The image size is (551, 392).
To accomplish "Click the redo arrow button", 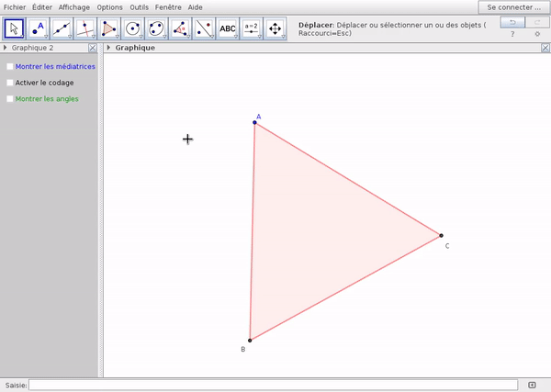I will 537,22.
